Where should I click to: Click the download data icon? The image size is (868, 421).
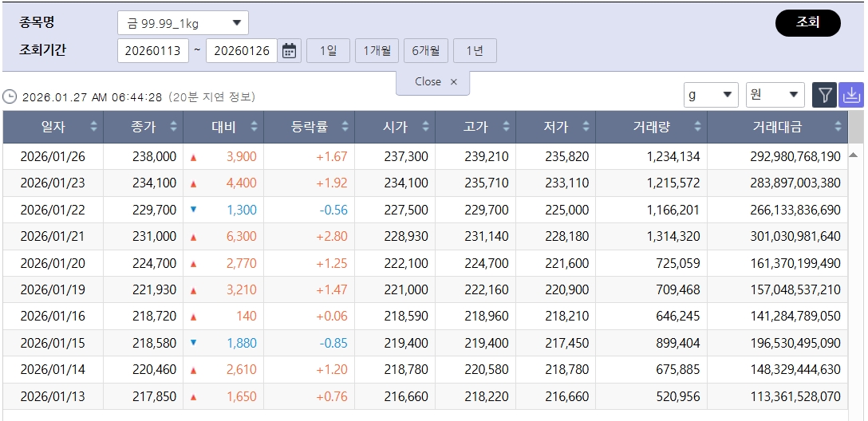[851, 95]
